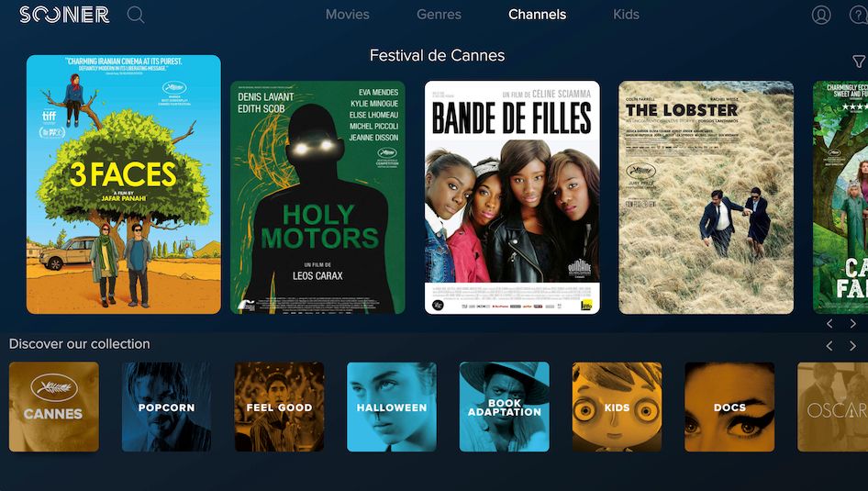Go back in collection row with left arrow
This screenshot has height=491, width=868.
(829, 346)
